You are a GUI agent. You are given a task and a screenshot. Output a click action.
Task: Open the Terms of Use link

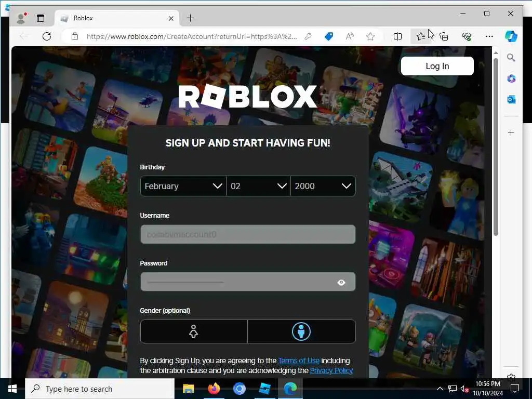pos(299,361)
